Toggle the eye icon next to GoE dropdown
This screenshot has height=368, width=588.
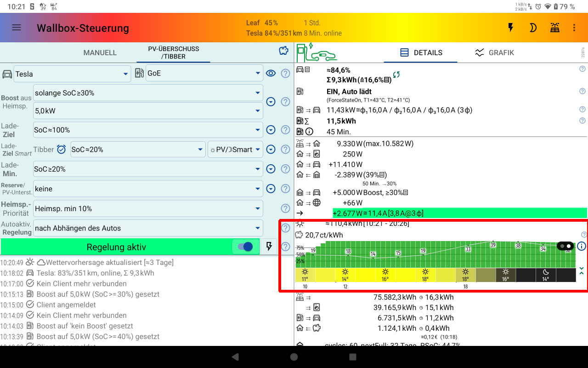click(x=271, y=73)
